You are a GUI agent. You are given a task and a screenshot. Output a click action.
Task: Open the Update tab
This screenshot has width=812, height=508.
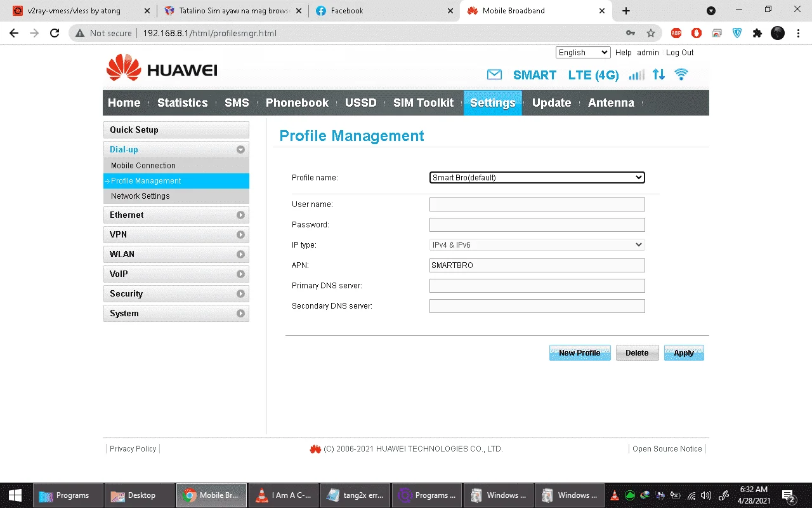click(x=551, y=103)
